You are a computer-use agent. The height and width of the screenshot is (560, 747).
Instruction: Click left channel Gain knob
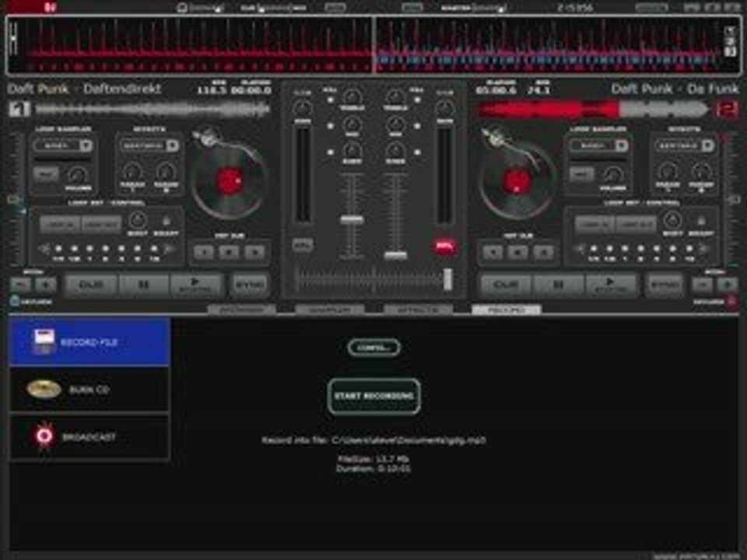[x=302, y=109]
